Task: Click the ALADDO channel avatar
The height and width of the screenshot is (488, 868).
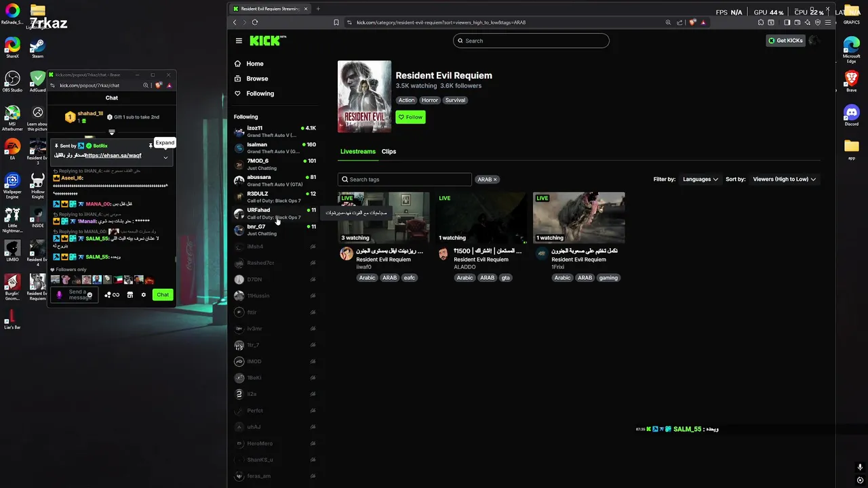Action: pos(443,253)
